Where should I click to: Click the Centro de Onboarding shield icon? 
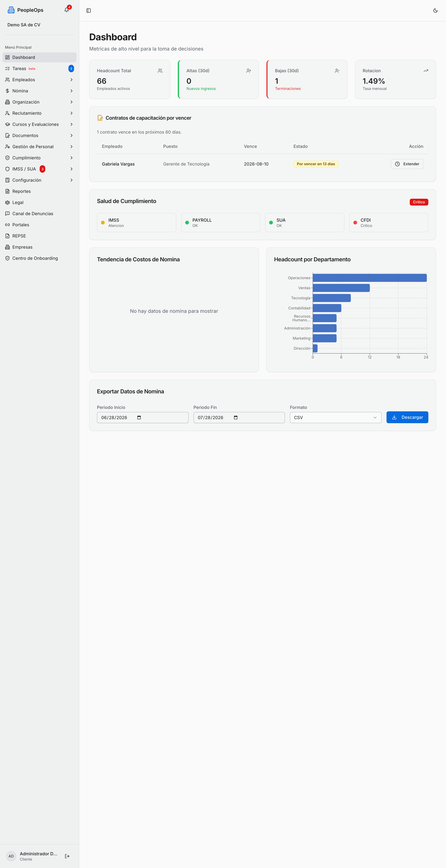pos(7,258)
